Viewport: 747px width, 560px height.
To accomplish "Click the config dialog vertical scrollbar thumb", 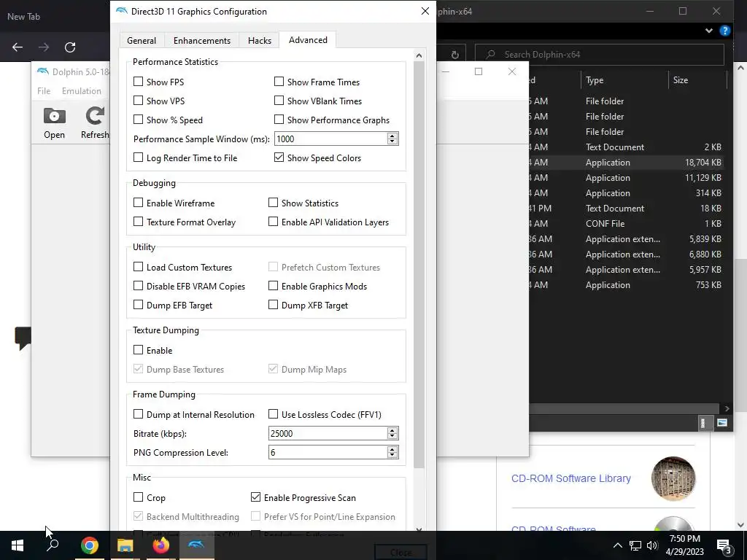I will [419, 264].
